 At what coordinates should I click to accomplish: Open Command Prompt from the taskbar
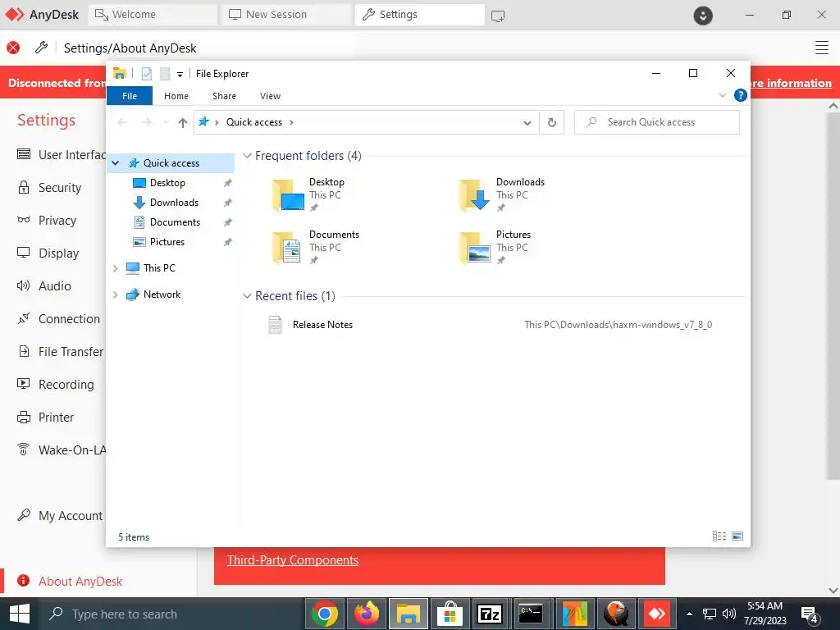(x=531, y=614)
